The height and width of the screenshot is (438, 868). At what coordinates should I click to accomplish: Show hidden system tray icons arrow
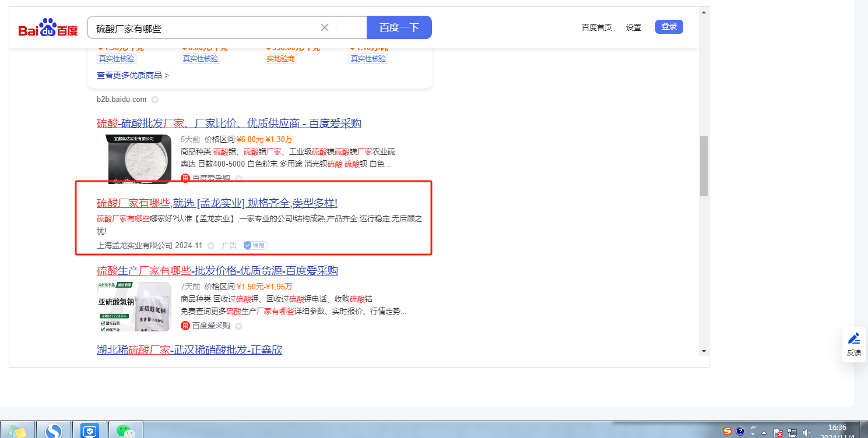click(x=764, y=432)
